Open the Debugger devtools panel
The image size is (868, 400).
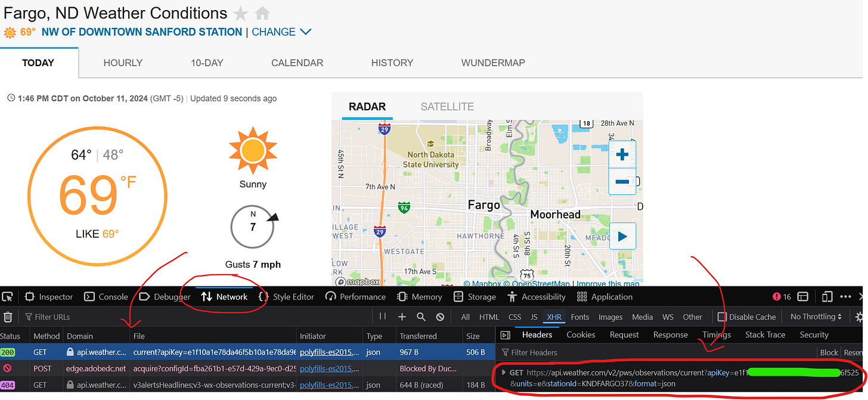[x=164, y=297]
